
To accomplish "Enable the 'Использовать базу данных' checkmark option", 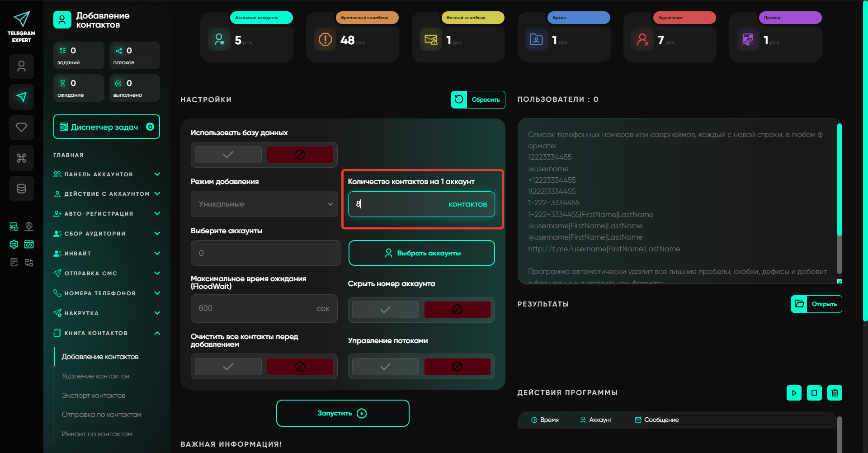I will [228, 155].
